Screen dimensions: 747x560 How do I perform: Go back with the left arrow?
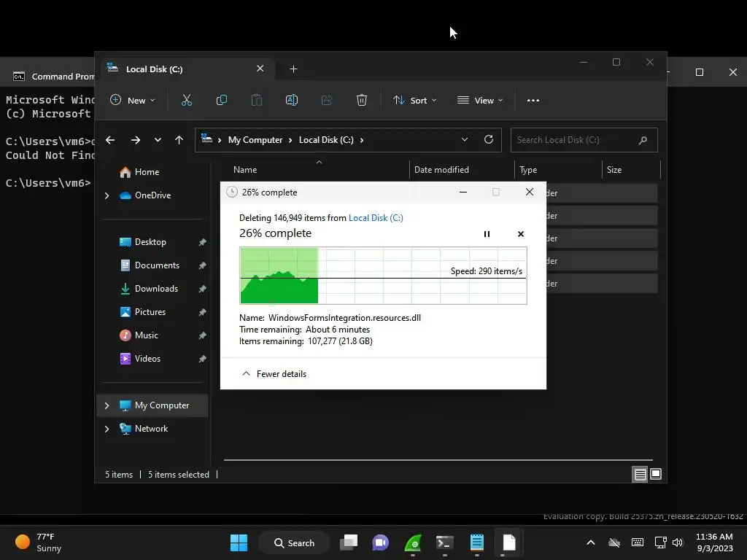(x=110, y=140)
